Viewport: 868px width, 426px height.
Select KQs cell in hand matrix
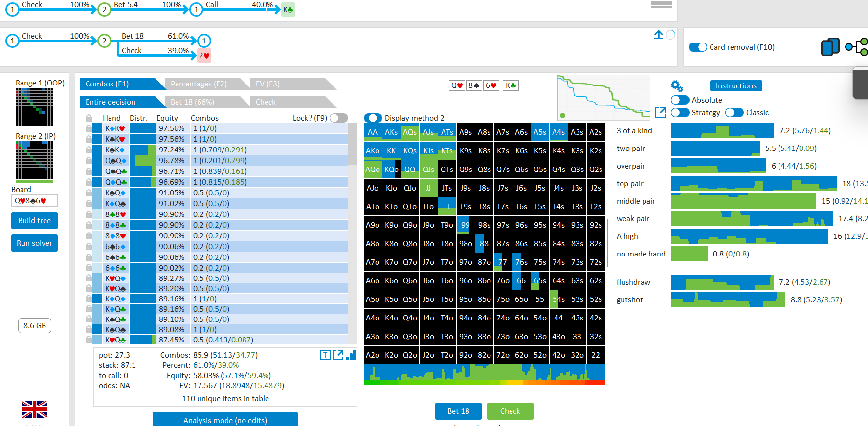point(410,150)
